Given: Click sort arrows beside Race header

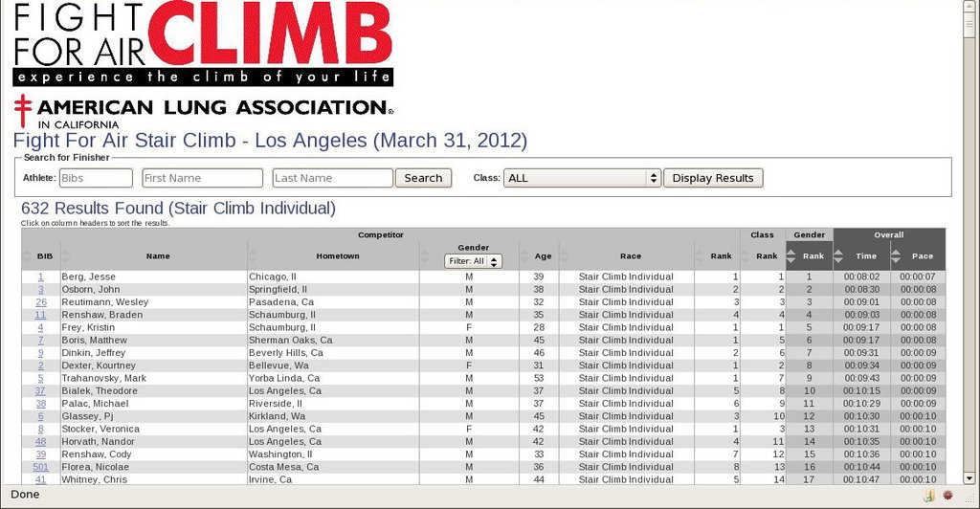Looking at the screenshot, I should [x=565, y=256].
